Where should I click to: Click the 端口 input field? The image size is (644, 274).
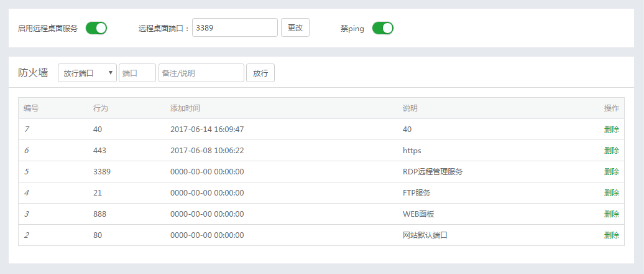pos(137,73)
